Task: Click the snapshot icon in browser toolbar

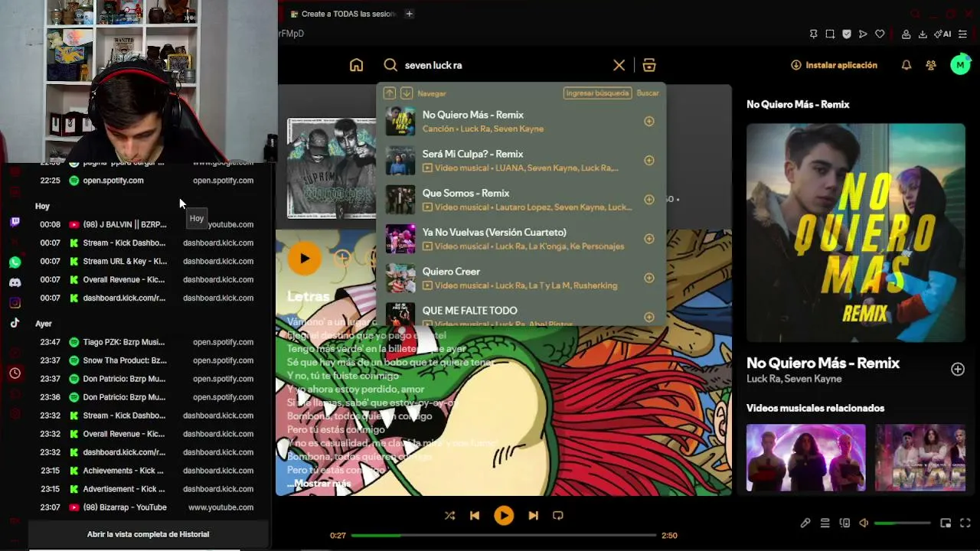Action: 830,34
